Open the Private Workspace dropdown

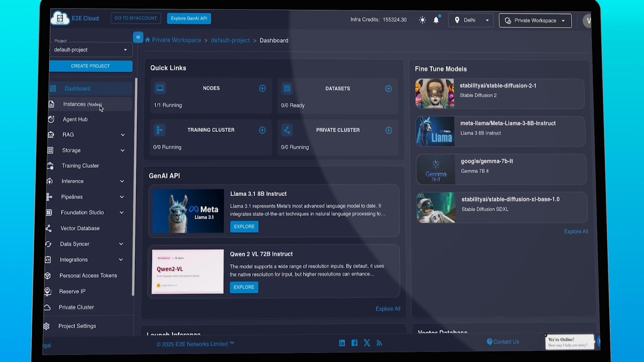pyautogui.click(x=535, y=21)
